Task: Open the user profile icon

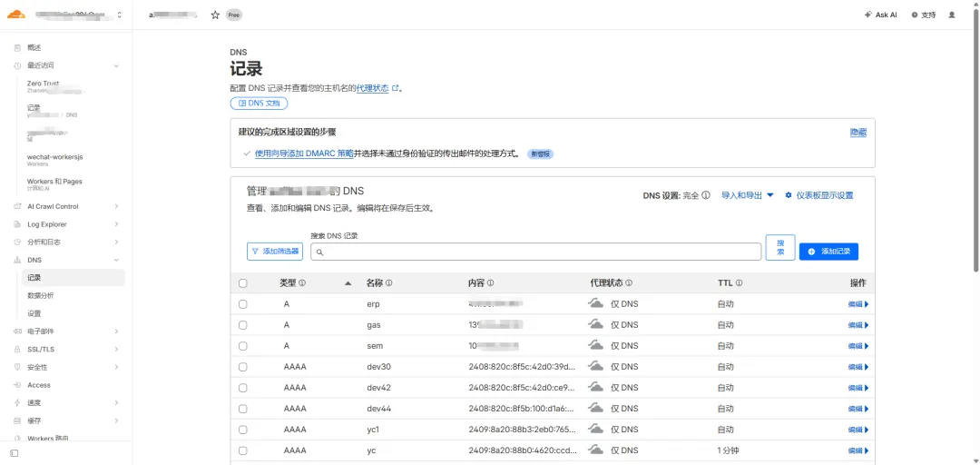Action: pyautogui.click(x=952, y=15)
